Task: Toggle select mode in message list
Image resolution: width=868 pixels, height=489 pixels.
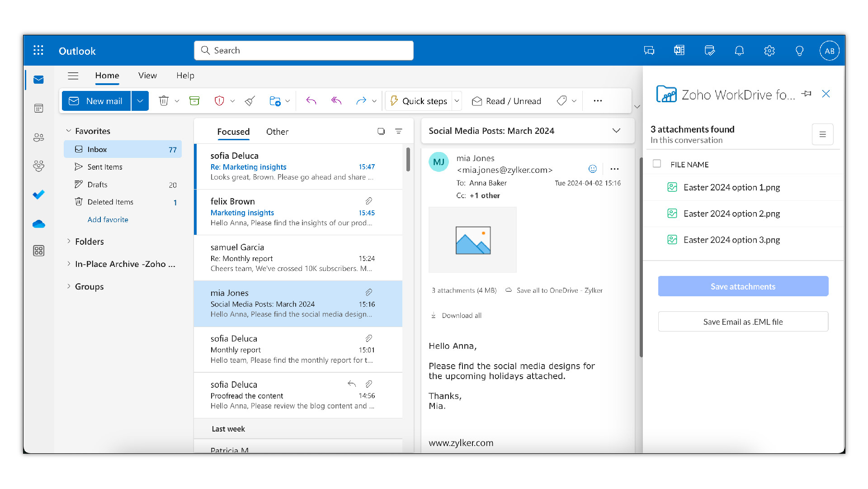Action: coord(381,131)
